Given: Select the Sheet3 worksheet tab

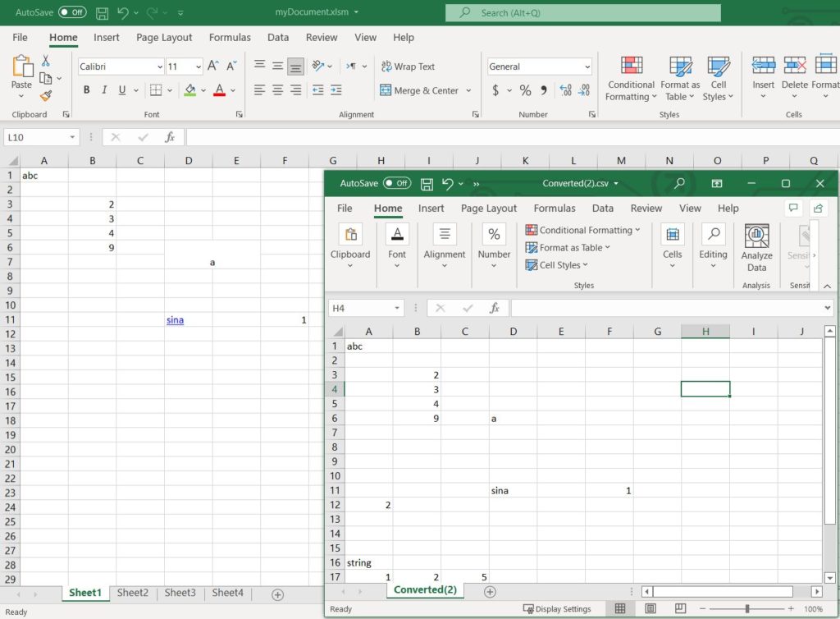Looking at the screenshot, I should click(x=180, y=592).
